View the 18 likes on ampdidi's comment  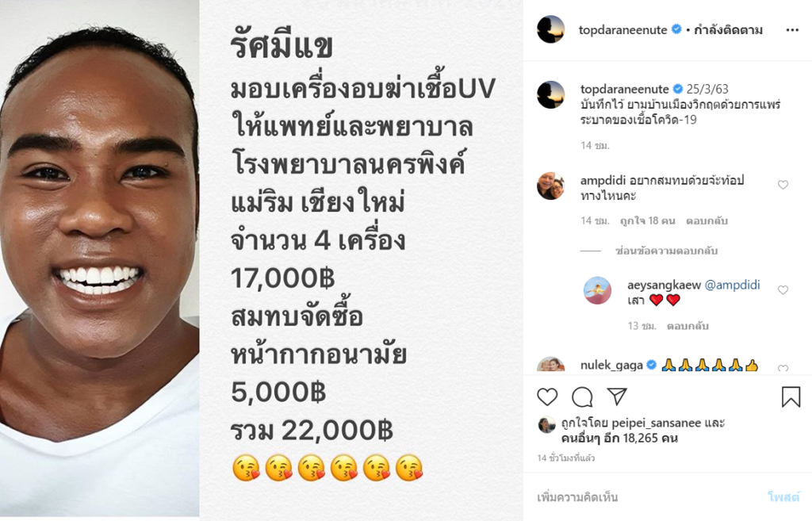tap(647, 221)
